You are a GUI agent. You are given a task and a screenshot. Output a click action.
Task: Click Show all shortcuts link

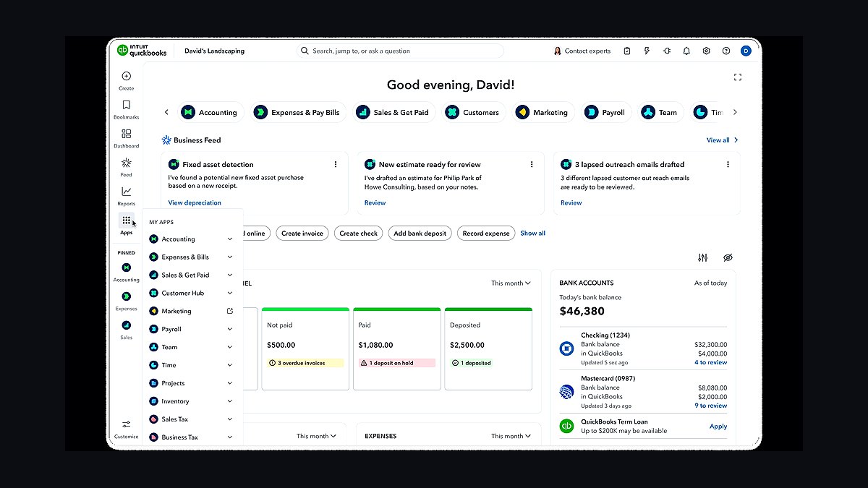coord(533,234)
